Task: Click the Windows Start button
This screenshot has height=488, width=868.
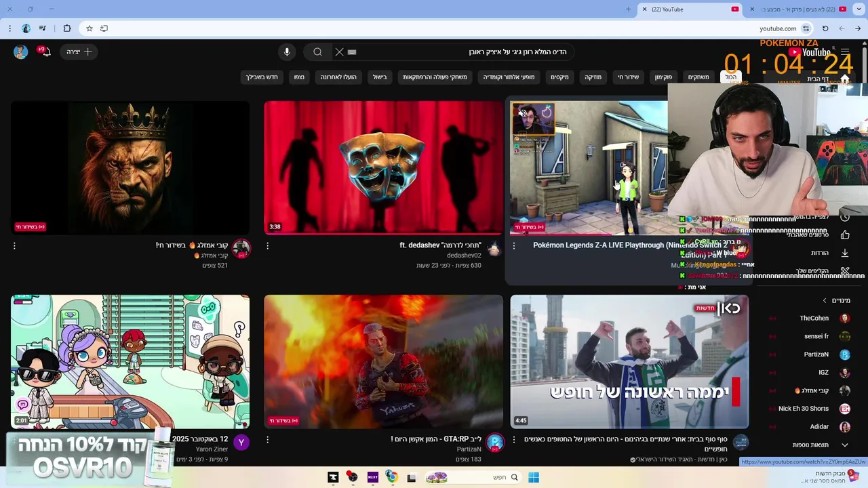Action: click(534, 477)
